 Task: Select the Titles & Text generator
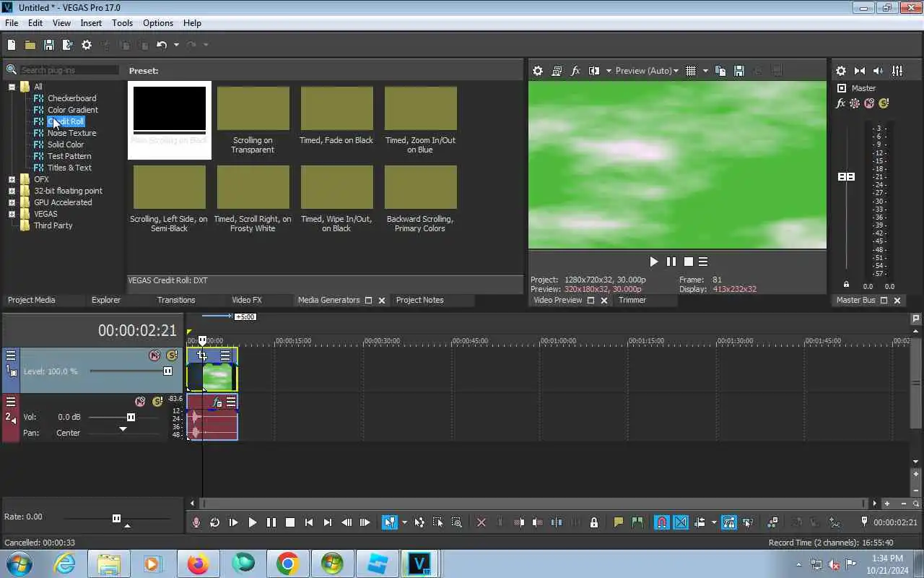(x=69, y=168)
